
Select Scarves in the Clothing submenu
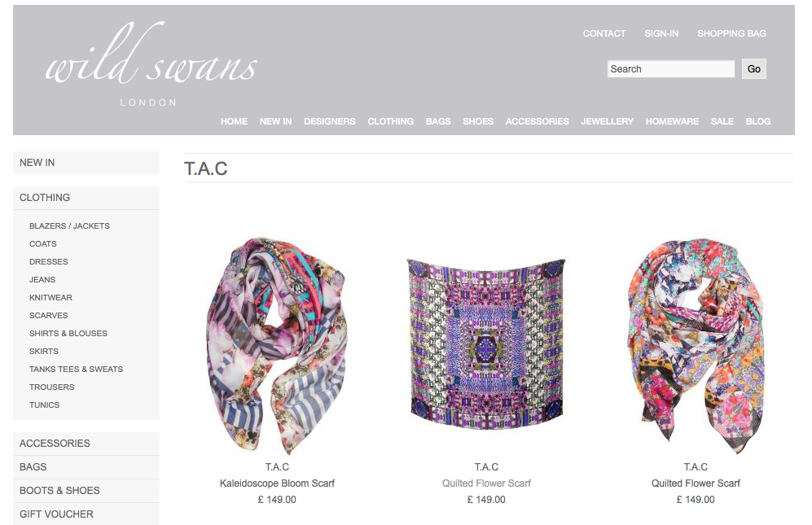pos(49,315)
